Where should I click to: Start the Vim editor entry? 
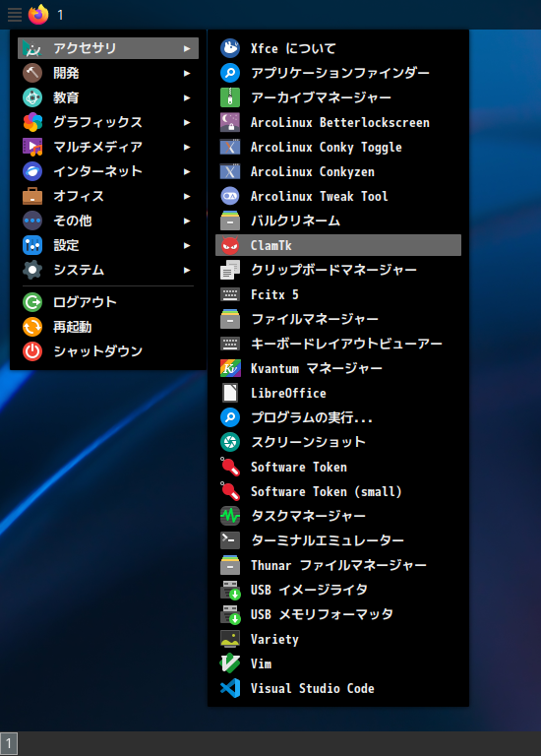click(338, 663)
